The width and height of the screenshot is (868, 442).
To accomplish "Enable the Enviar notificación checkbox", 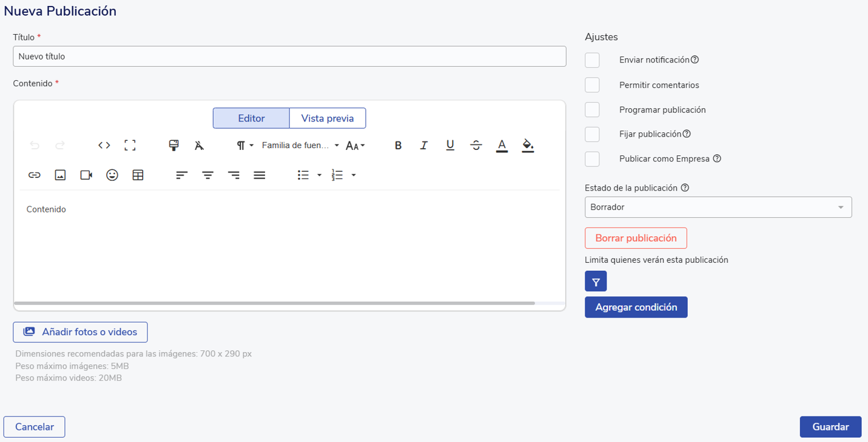I will [x=592, y=60].
